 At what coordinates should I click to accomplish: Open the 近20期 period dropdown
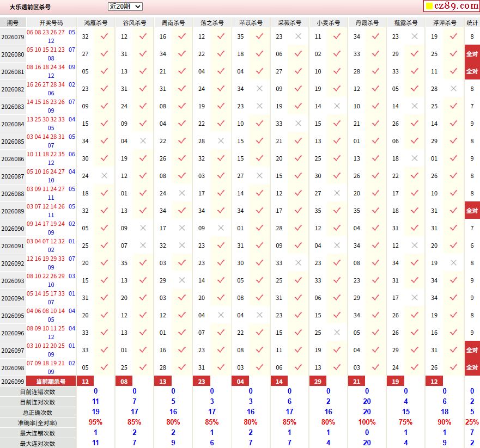pos(125,7)
